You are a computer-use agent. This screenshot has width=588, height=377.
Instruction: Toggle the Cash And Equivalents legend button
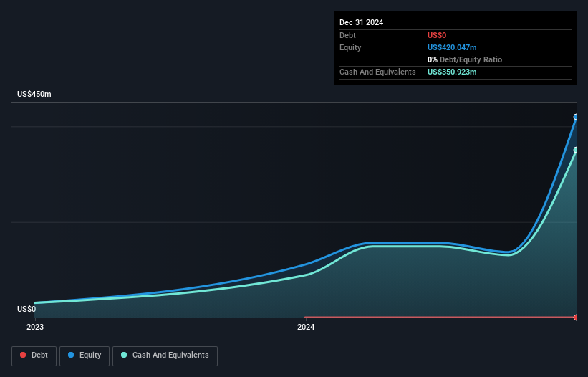coord(165,355)
